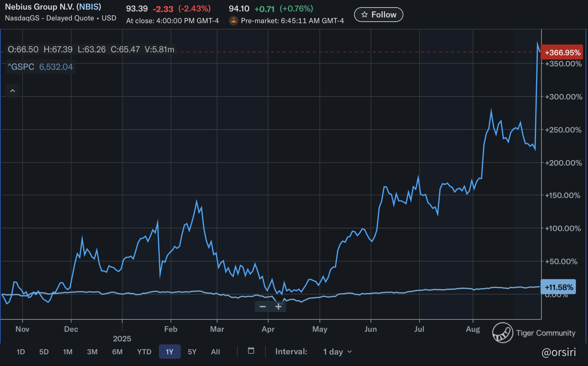Switch chart to YTD range
This screenshot has width=588, height=366.
coord(144,352)
